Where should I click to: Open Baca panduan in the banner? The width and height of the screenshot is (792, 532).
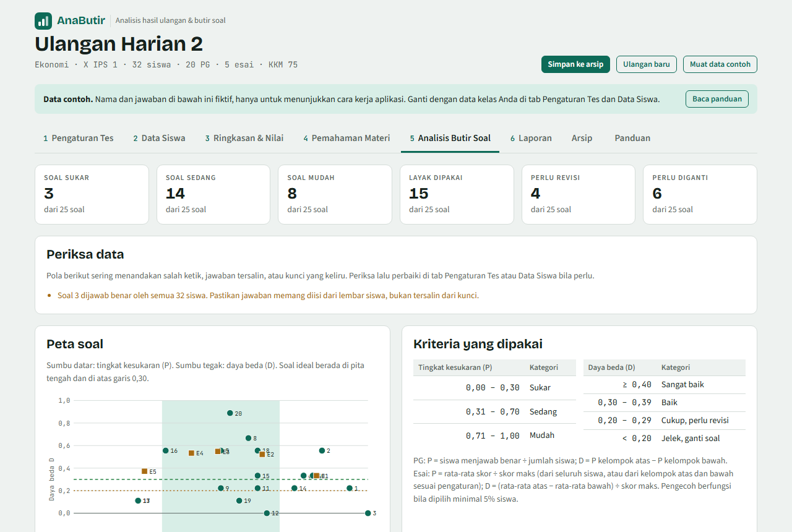pos(717,99)
